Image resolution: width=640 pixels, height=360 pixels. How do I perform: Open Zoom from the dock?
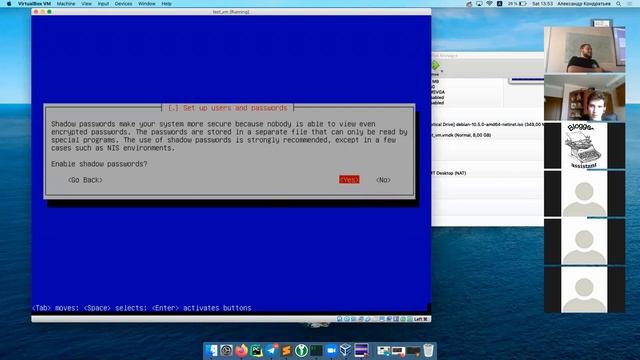(331, 350)
